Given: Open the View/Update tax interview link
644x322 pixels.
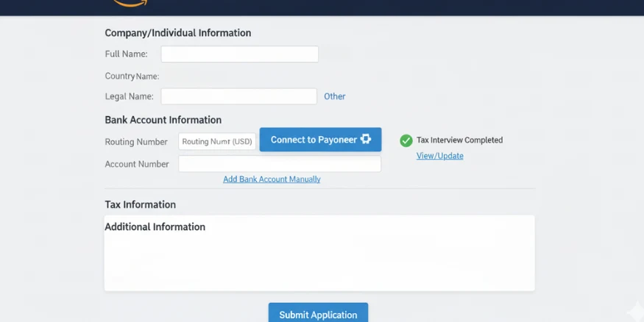Looking at the screenshot, I should click(439, 156).
